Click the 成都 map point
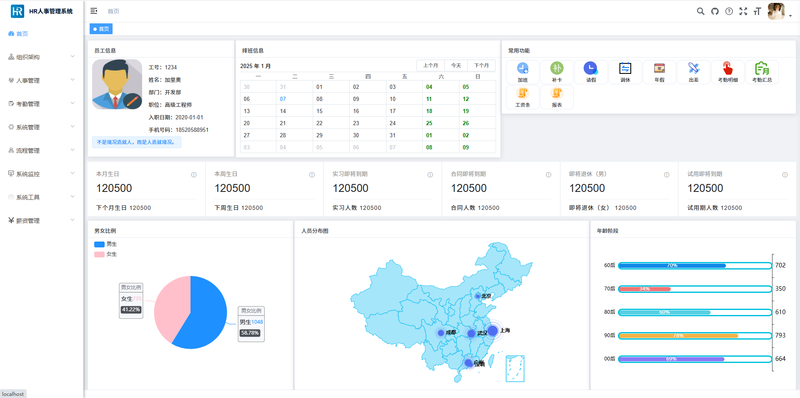Viewport: 800px width, 398px height. coord(441,333)
